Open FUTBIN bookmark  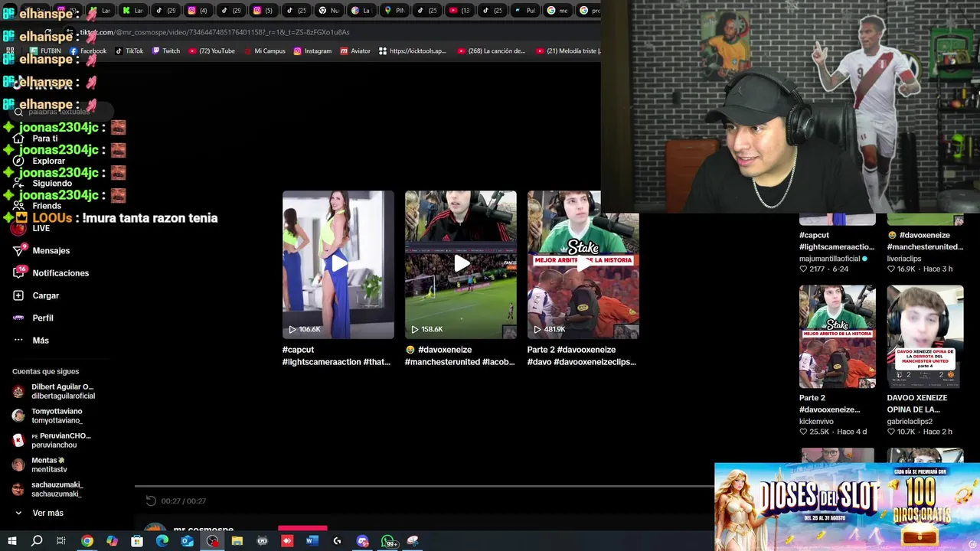(44, 51)
